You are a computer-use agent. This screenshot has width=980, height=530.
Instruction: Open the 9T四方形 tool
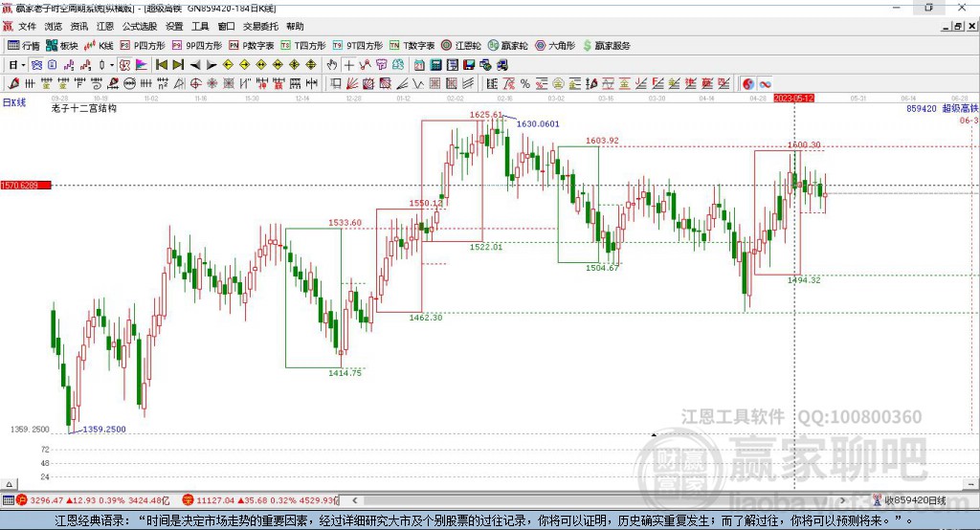coord(357,46)
